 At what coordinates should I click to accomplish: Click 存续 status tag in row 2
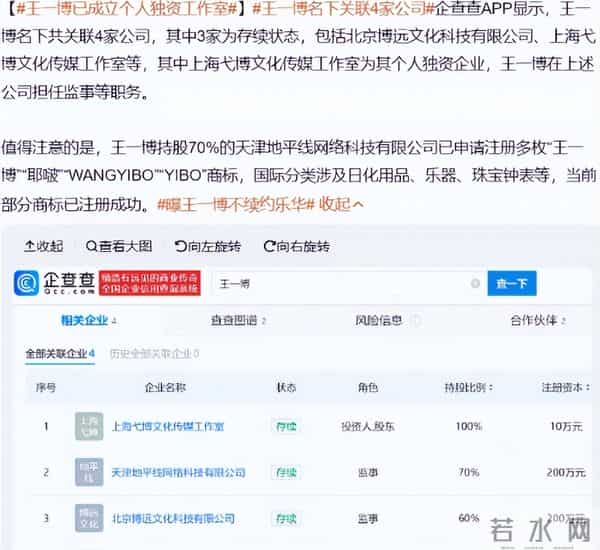pos(286,472)
